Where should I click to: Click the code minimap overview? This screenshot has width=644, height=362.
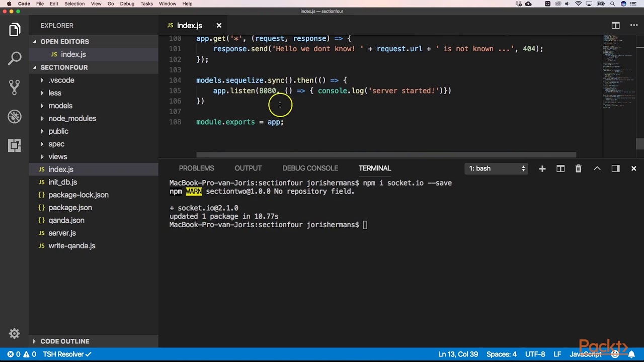click(618, 71)
